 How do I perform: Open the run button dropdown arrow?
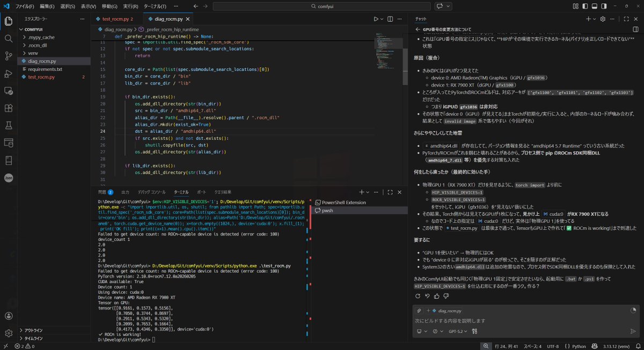(383, 19)
